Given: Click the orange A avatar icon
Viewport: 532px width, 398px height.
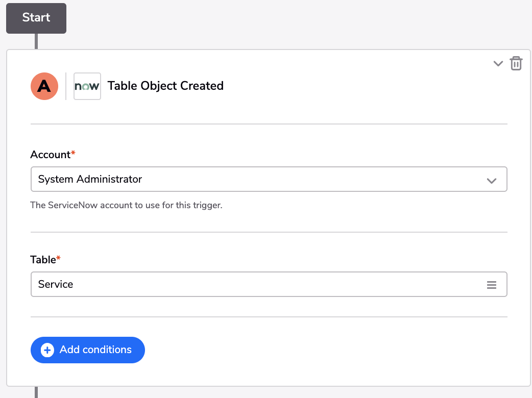Looking at the screenshot, I should coord(44,86).
